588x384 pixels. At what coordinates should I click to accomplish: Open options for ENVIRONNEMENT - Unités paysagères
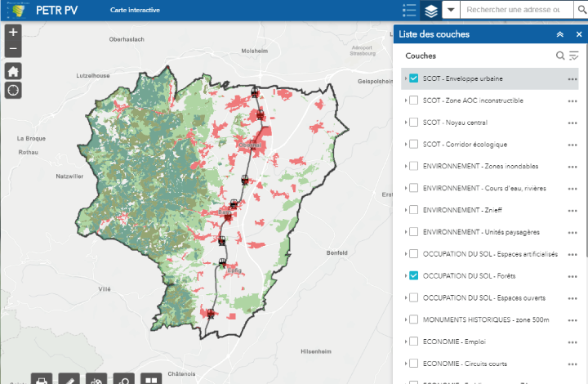[572, 233]
